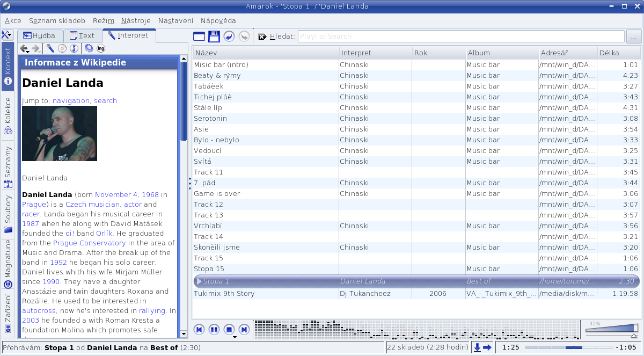Open Wikipedia in external browser globe icon
The image size is (644, 356).
89,49
